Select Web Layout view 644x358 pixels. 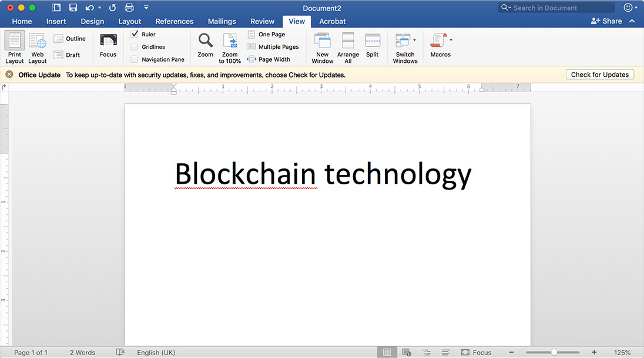tap(37, 46)
